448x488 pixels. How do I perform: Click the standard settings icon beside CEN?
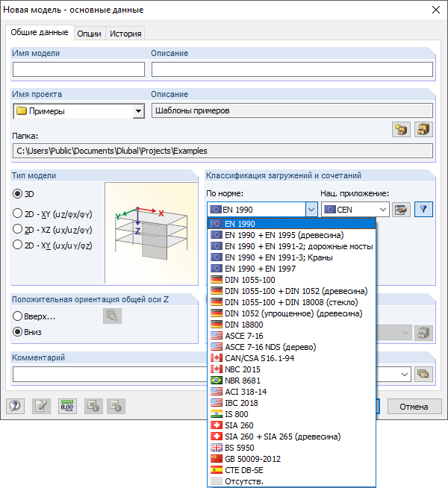pyautogui.click(x=401, y=210)
